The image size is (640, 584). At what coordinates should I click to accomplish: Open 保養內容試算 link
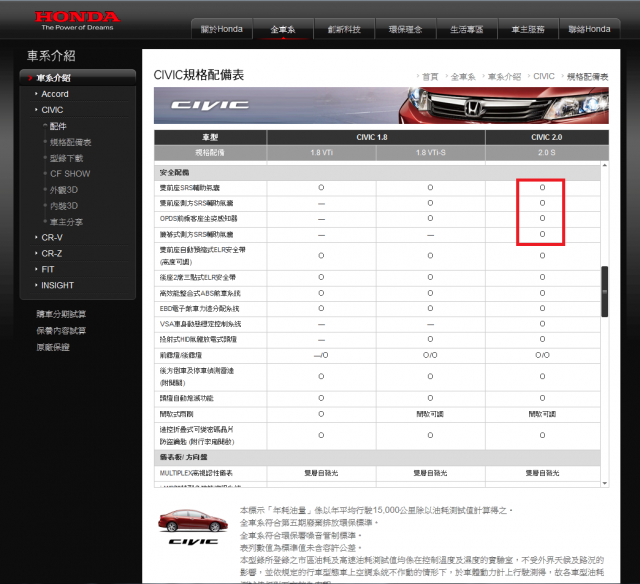pos(61,331)
